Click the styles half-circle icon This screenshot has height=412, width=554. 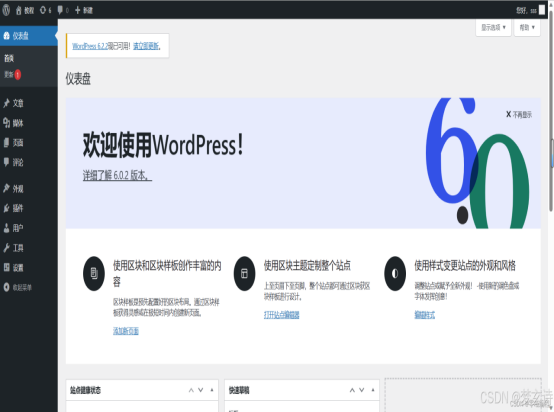395,273
